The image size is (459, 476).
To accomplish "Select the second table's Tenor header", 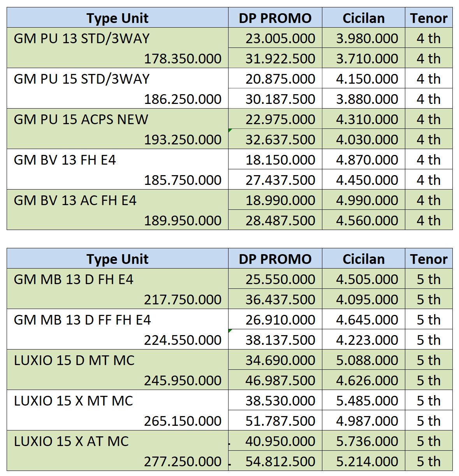I will click(x=429, y=259).
